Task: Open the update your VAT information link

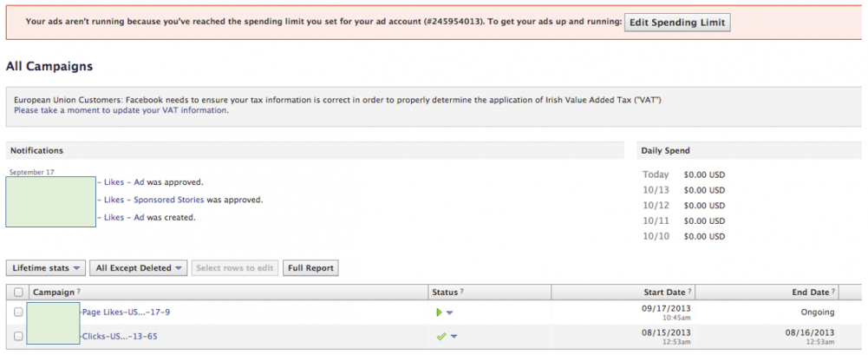Action: [121, 110]
